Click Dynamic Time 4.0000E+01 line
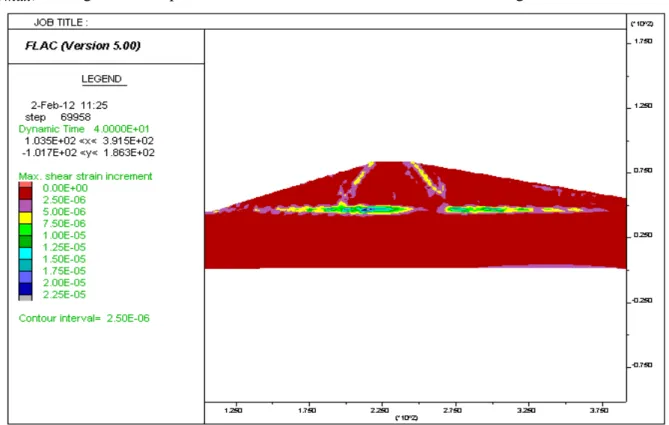 pos(84,129)
